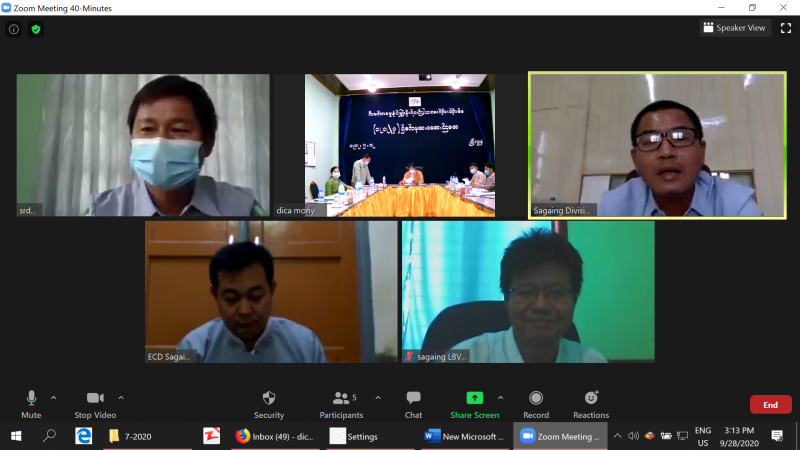Switch to Speaker View
This screenshot has height=450, width=800.
734,28
